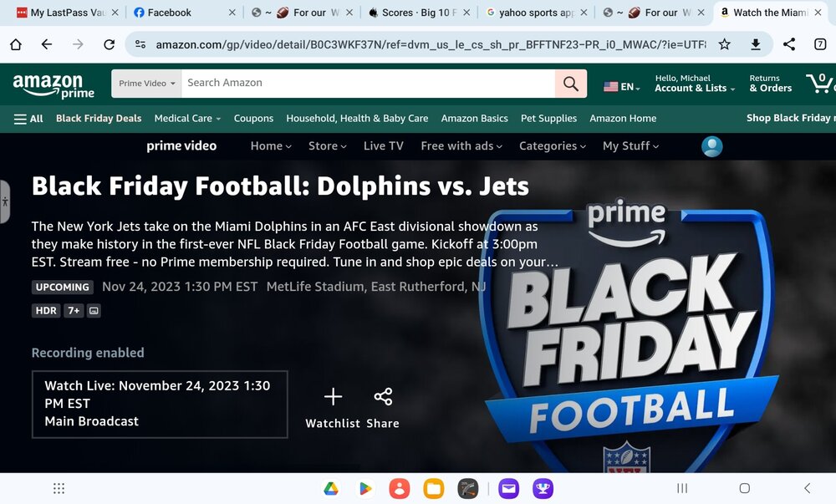Click the UPCOMING badge
This screenshot has height=504, width=836.
tap(63, 288)
